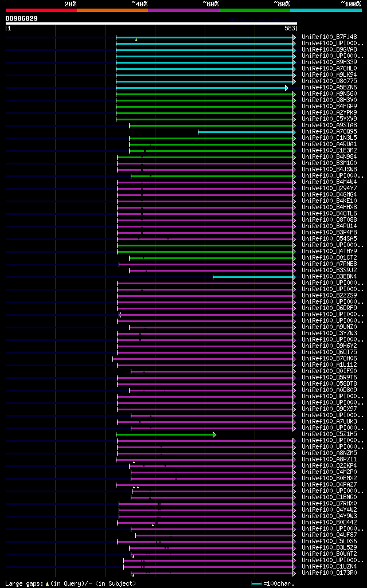367x588 pixels.
Task: Click the cyan ~100% identity legend segment
Action: pyautogui.click(x=326, y=10)
